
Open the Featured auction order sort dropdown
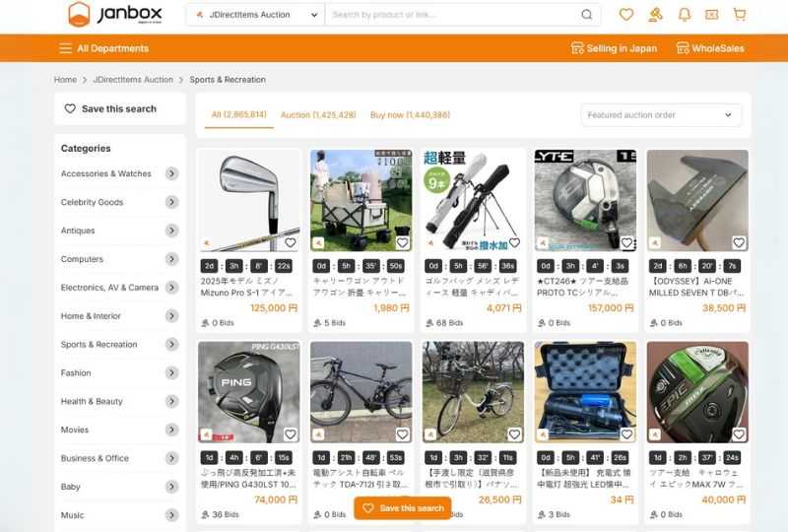[661, 114]
